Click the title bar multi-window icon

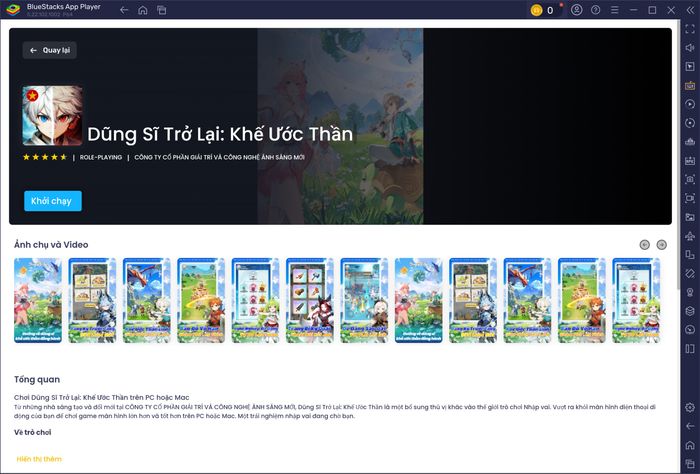162,10
